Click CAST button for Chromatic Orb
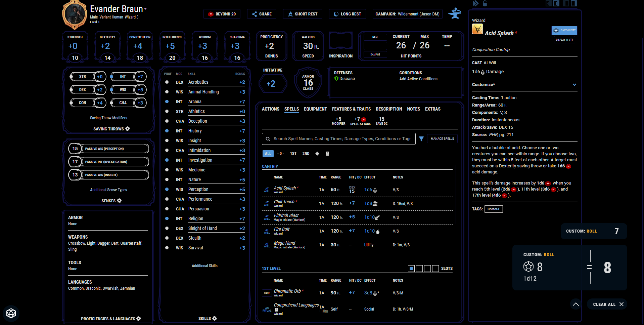Image resolution: width=644 pixels, height=325 pixels. (267, 293)
